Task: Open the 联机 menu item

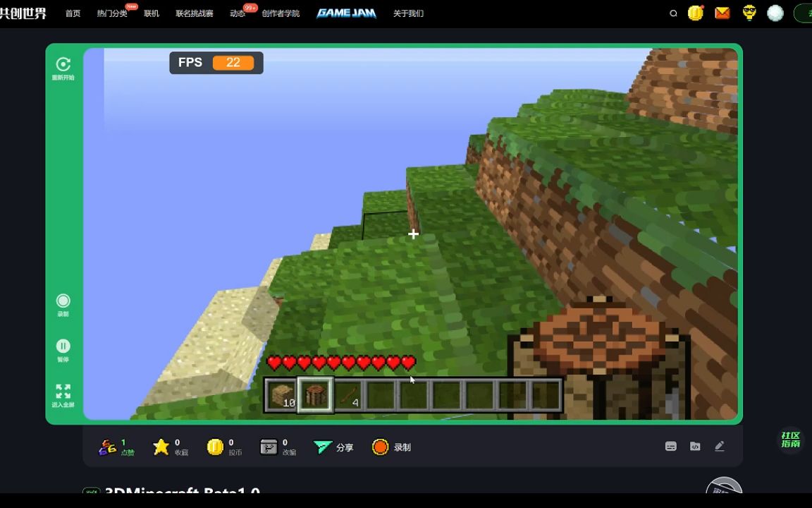Action: tap(152, 13)
